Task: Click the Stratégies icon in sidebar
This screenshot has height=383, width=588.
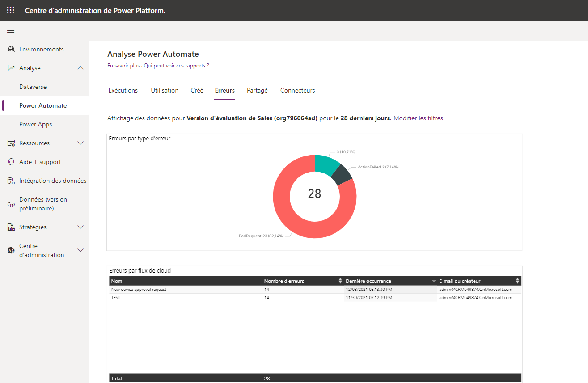Action: tap(11, 227)
